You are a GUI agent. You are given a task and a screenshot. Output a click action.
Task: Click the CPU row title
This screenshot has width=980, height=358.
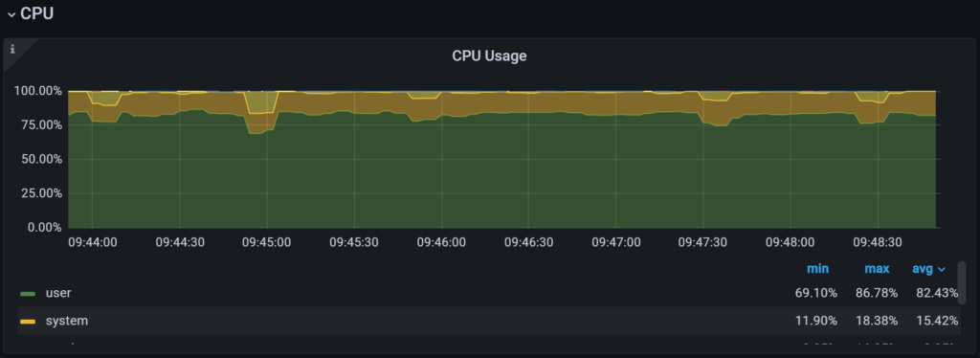pos(37,13)
